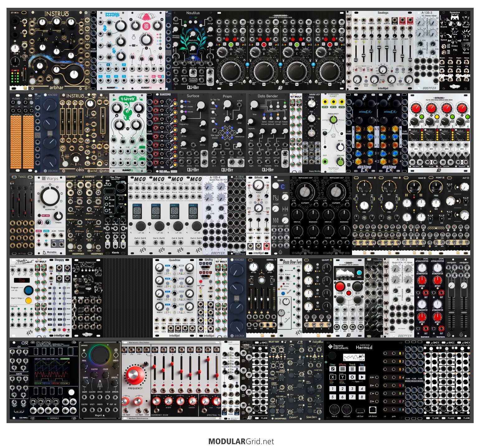Select Hermod pad number 4

(362, 389)
